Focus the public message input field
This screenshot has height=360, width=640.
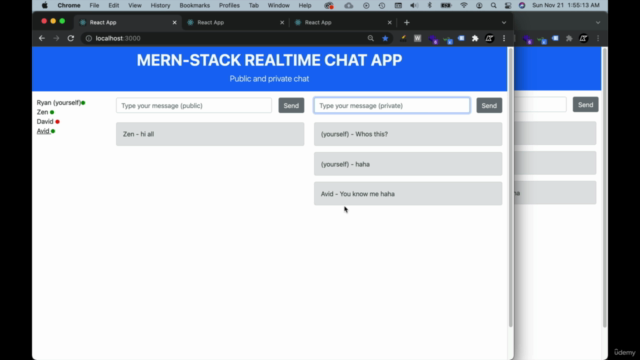pyautogui.click(x=194, y=106)
